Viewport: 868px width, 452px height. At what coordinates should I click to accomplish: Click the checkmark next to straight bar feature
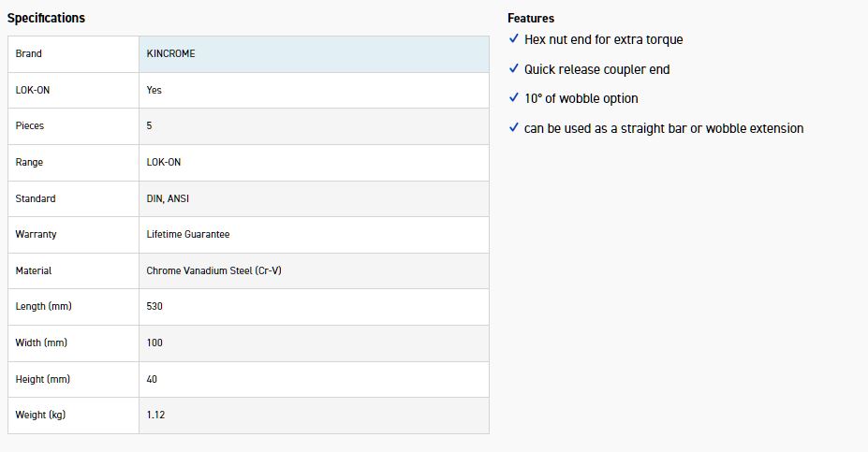[513, 128]
